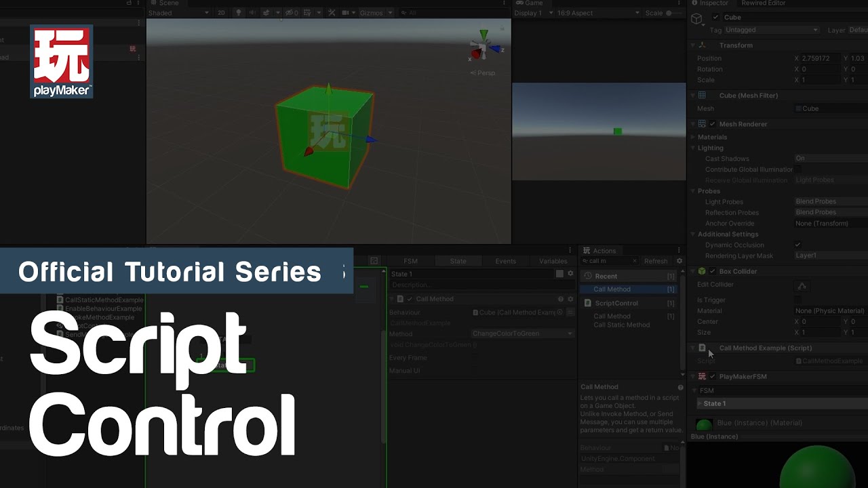Screen dimensions: 868x488
Task: Open component tools icon in Scene toolbar
Action: pyautogui.click(x=332, y=13)
